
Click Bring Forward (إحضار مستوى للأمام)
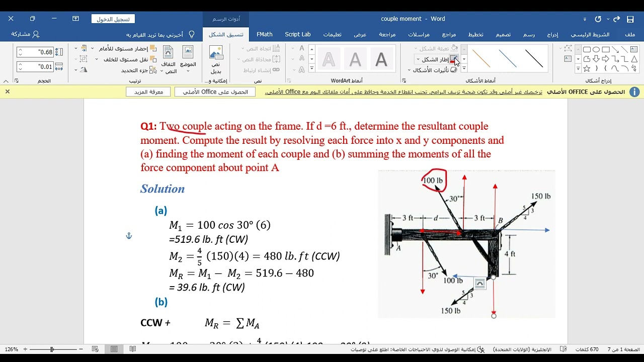pyautogui.click(x=128, y=48)
